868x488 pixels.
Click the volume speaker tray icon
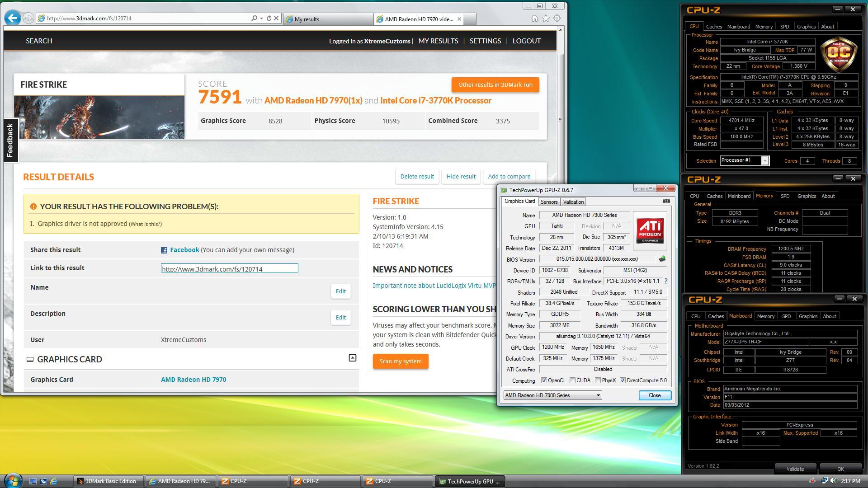click(x=833, y=481)
